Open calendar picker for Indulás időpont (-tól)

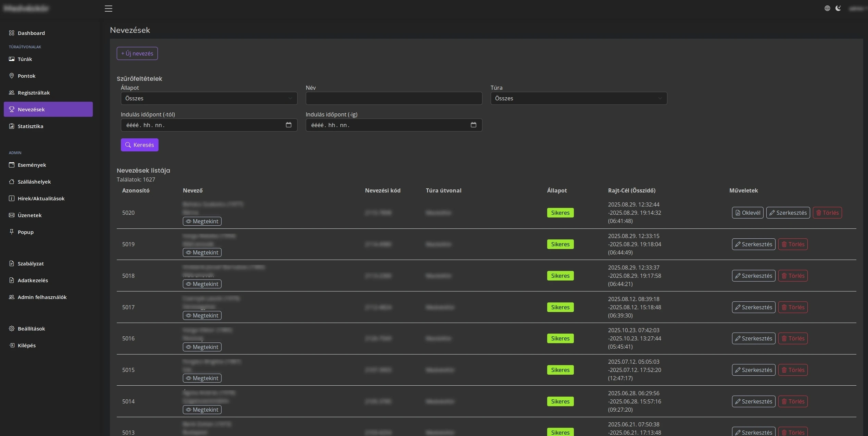(x=289, y=125)
